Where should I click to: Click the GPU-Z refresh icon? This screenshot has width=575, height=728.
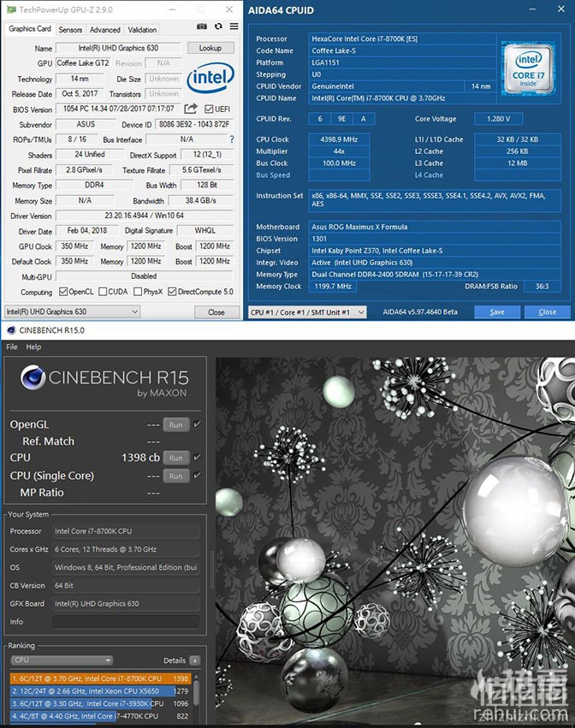tap(218, 27)
